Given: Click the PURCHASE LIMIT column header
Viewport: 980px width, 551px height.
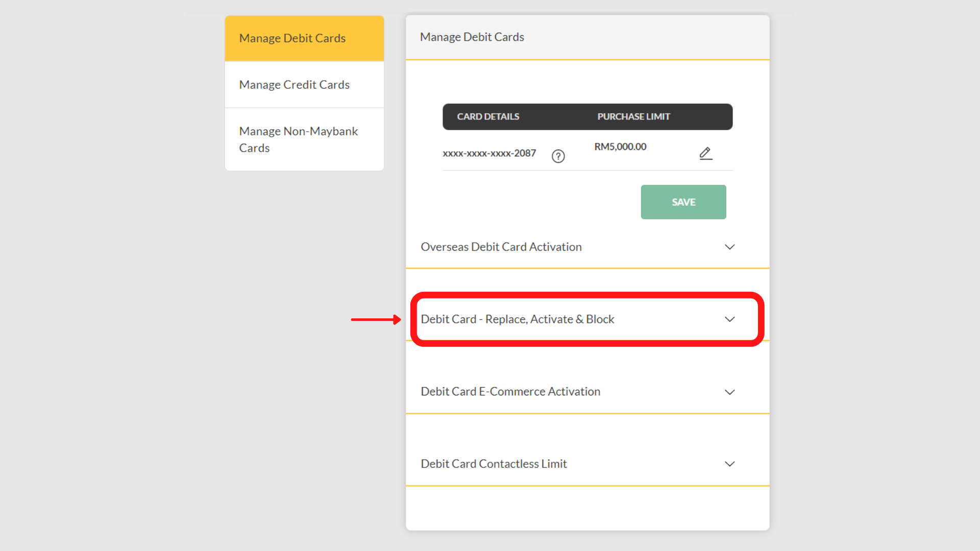Looking at the screenshot, I should tap(633, 117).
